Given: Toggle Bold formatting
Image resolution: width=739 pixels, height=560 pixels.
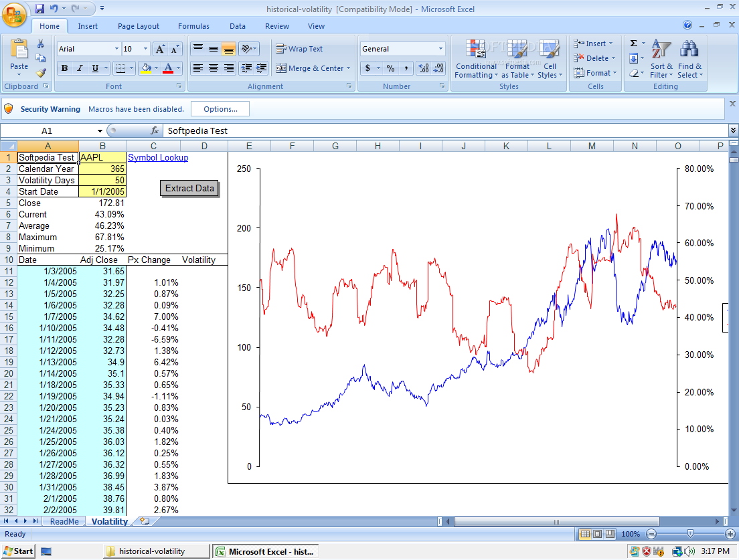Looking at the screenshot, I should click(64, 68).
